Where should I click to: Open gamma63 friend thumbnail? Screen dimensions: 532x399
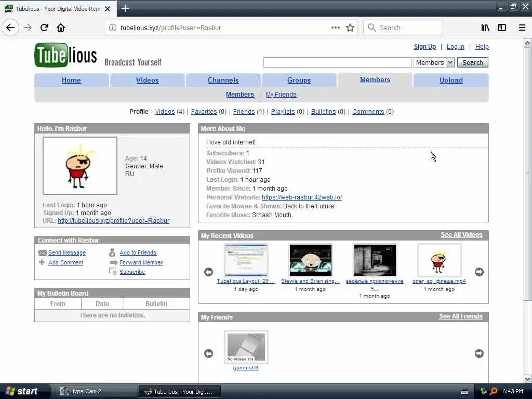click(246, 347)
